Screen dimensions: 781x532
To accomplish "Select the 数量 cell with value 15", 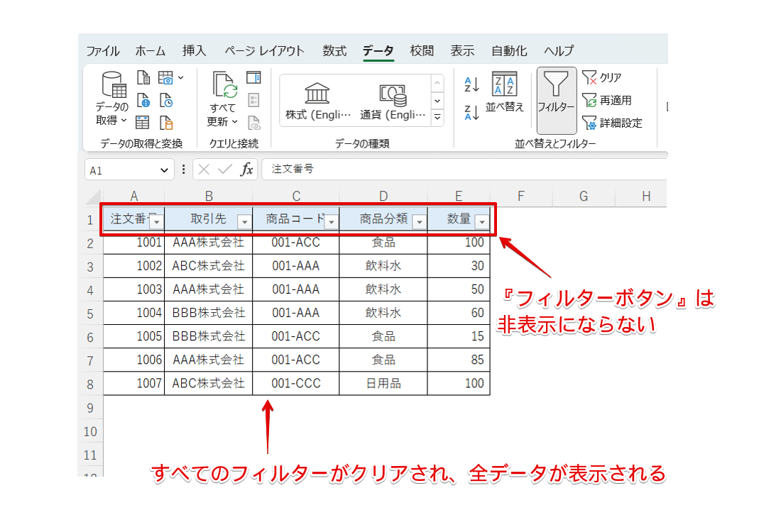I will click(x=459, y=336).
